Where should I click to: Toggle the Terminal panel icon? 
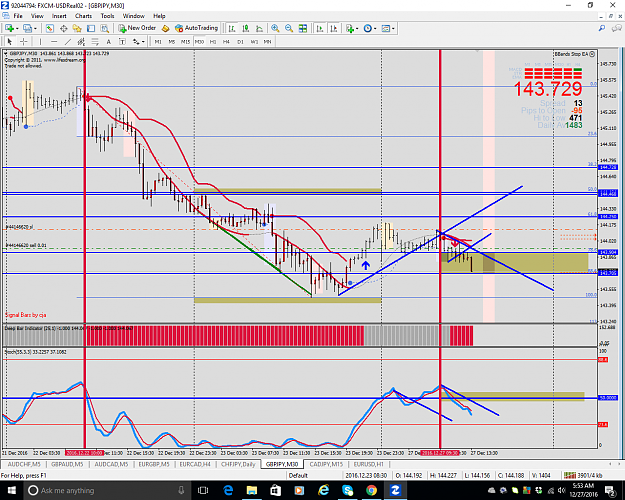(91, 28)
